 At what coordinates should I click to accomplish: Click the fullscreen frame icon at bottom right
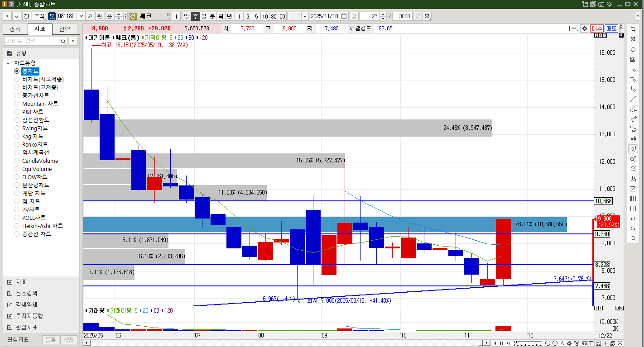[x=620, y=343]
